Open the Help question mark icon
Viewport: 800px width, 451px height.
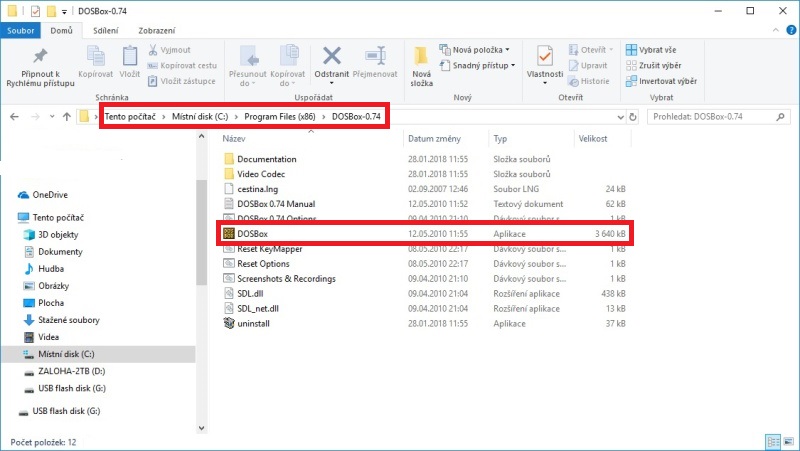(x=791, y=31)
